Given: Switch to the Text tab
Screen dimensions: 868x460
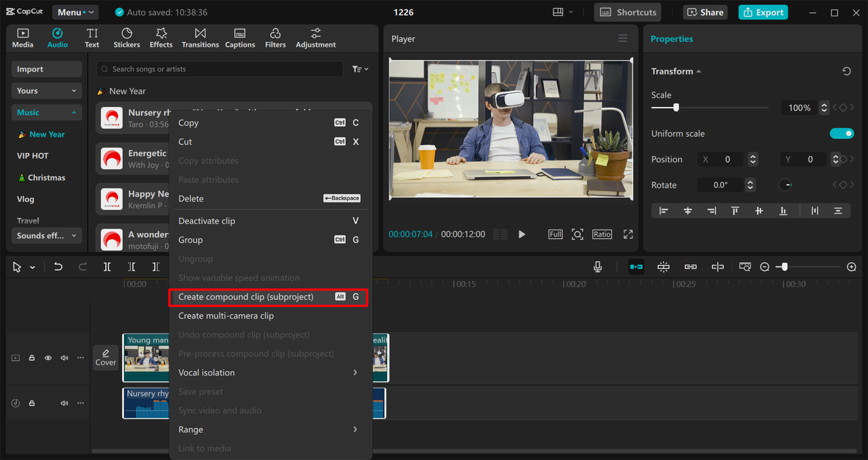Looking at the screenshot, I should tap(92, 37).
